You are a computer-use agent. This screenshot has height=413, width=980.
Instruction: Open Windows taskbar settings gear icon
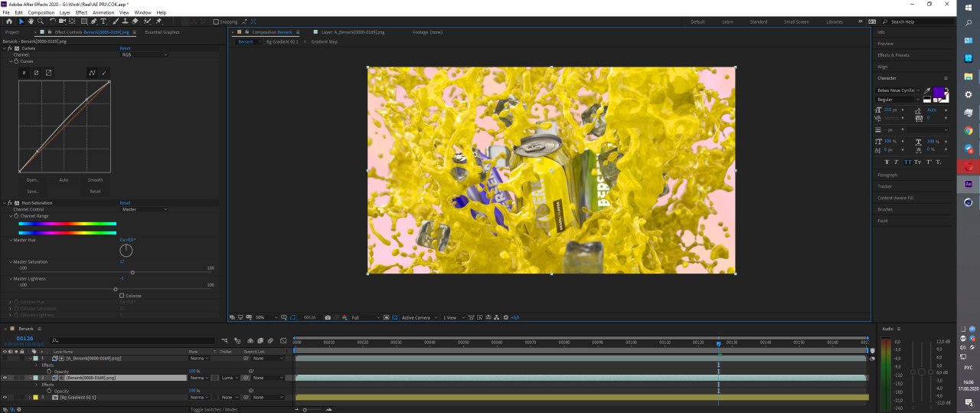969,94
